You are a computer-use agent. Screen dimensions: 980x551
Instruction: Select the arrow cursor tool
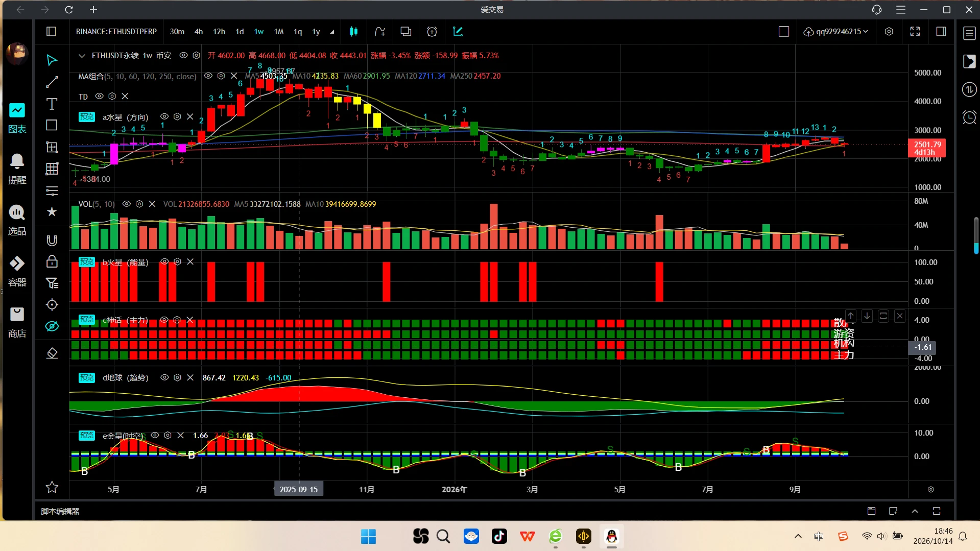coord(52,60)
